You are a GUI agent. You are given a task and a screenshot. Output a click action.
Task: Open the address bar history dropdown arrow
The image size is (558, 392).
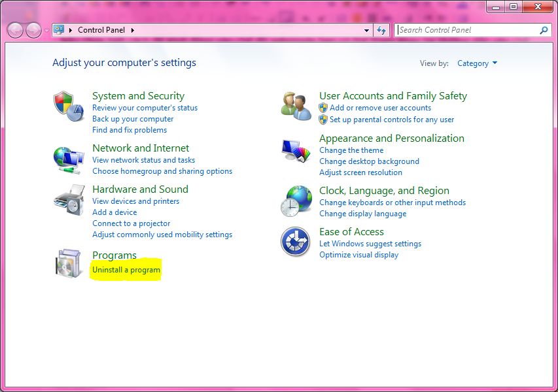[x=366, y=30]
